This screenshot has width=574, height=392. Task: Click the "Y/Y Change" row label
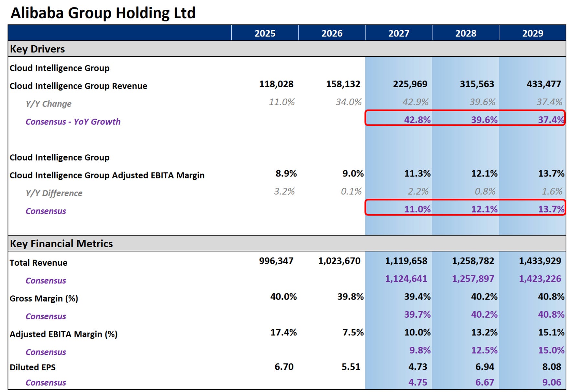[x=49, y=104]
